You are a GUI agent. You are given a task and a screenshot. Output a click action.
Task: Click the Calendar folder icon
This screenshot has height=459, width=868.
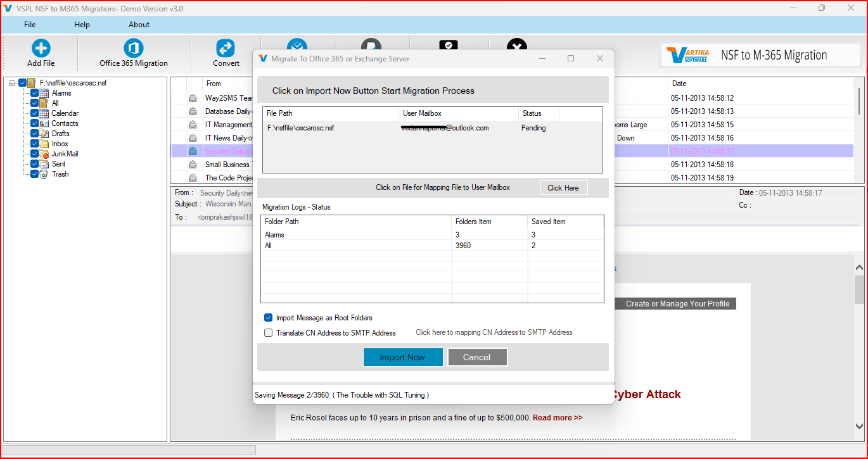(44, 113)
